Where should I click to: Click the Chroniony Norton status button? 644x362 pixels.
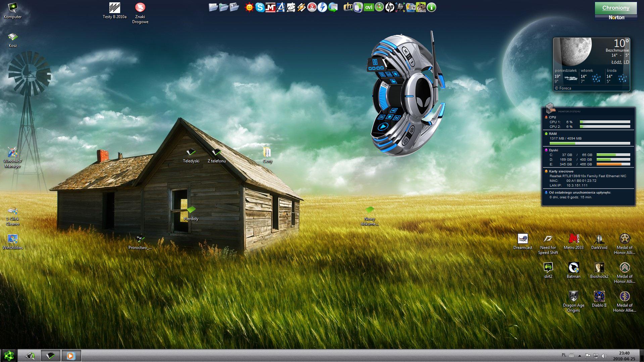(x=616, y=8)
